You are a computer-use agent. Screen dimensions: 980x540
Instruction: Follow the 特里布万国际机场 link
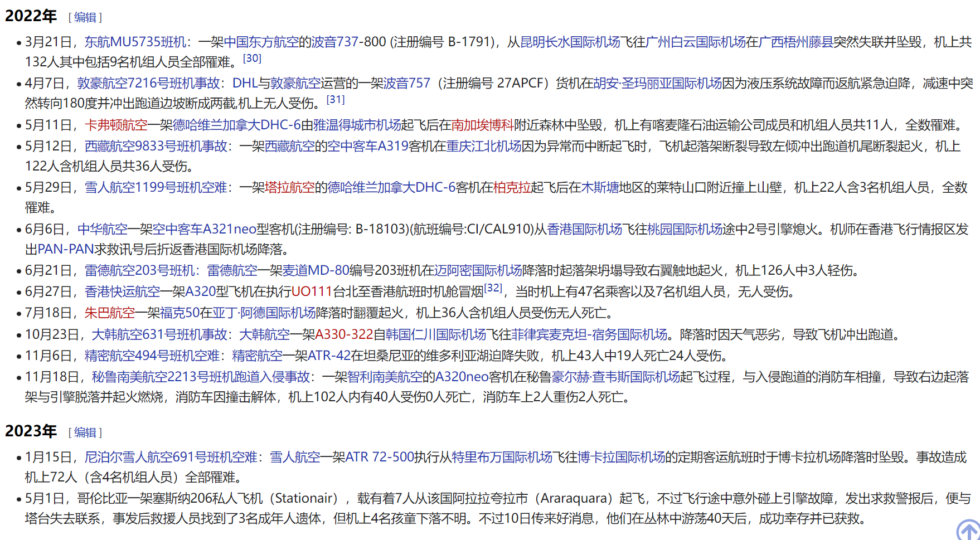coord(502,457)
